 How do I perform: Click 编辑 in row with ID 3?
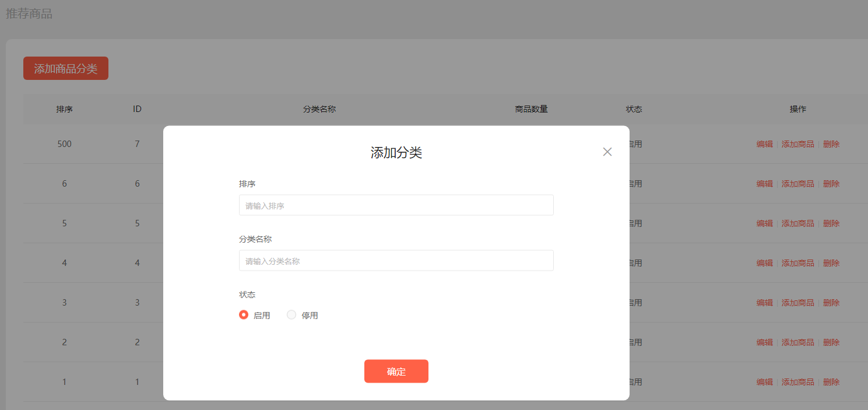(765, 303)
